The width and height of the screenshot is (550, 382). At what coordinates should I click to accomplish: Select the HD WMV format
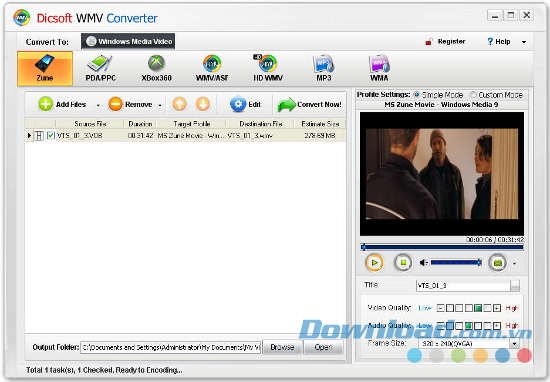pos(268,68)
